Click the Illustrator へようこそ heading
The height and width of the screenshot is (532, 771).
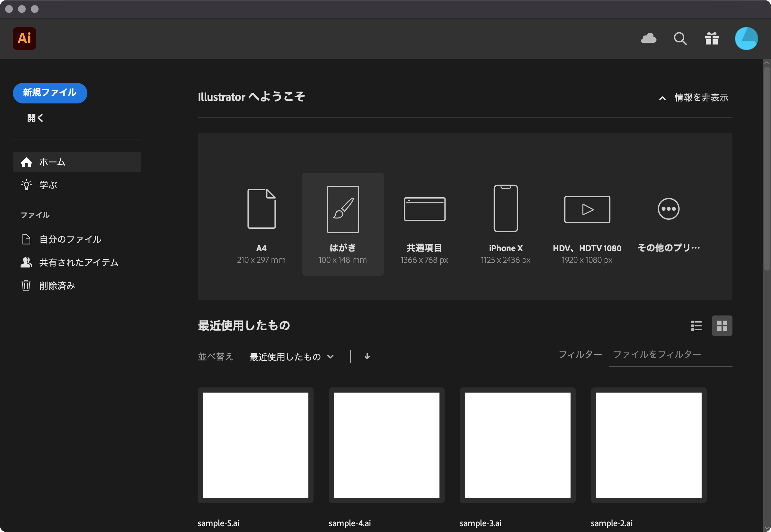[251, 97]
